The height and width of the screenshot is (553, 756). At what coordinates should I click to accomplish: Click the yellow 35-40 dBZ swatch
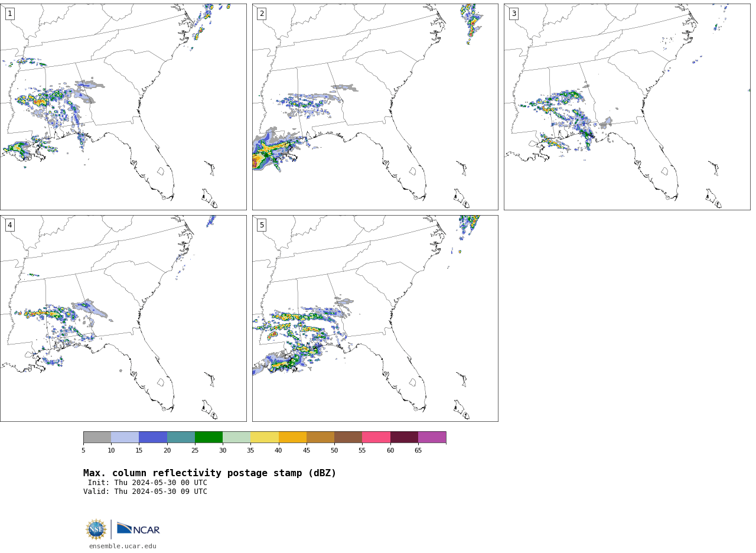pos(265,437)
